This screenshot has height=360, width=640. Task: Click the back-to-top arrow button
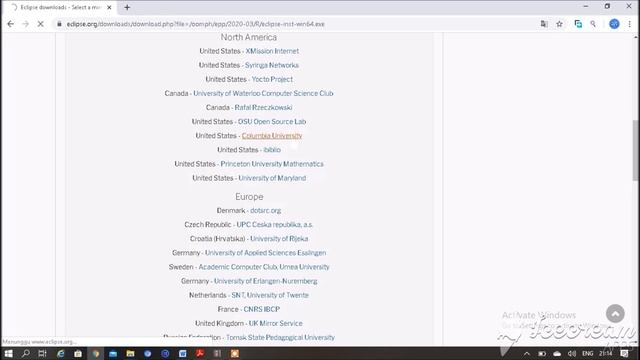point(615,313)
